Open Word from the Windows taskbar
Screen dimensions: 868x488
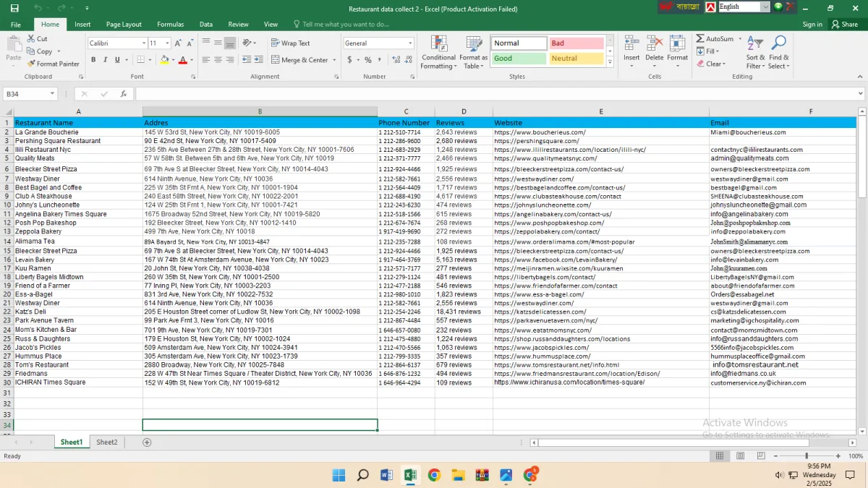[x=386, y=475]
